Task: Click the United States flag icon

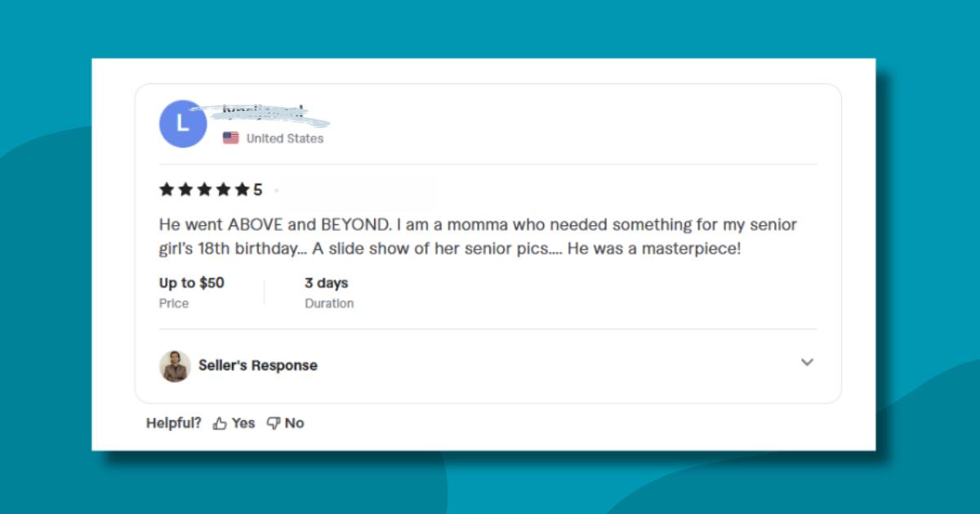Action: point(231,138)
